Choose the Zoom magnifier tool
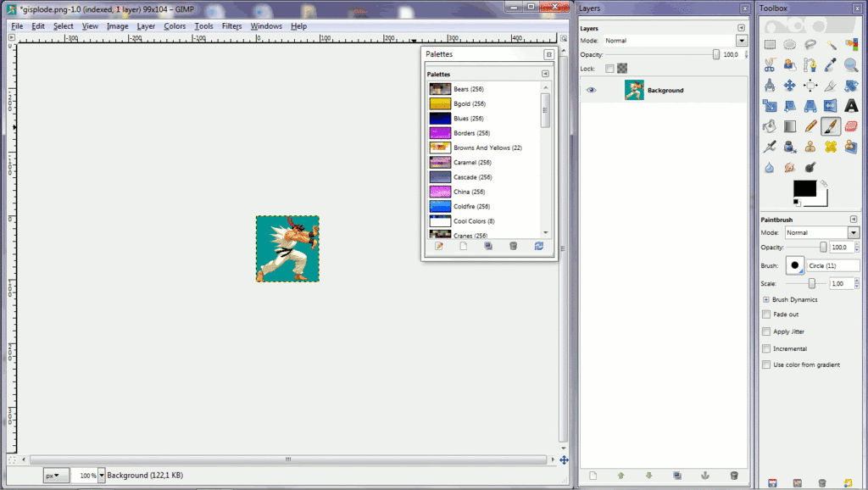 pos(852,64)
